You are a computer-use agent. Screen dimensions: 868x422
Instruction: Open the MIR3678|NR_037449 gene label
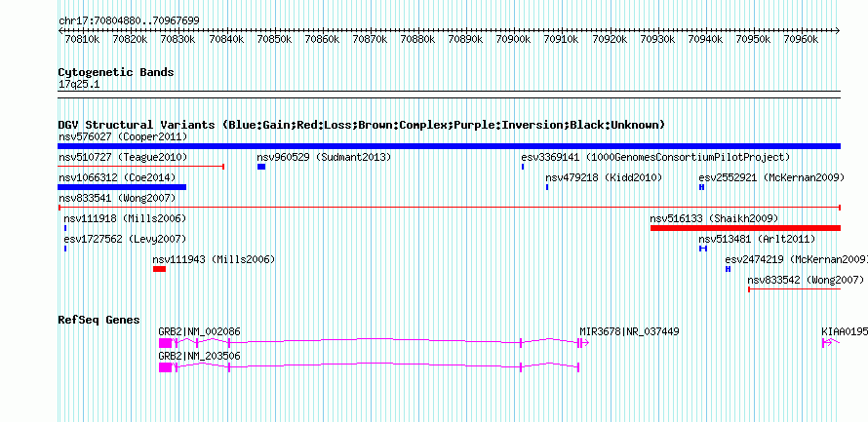(x=629, y=331)
